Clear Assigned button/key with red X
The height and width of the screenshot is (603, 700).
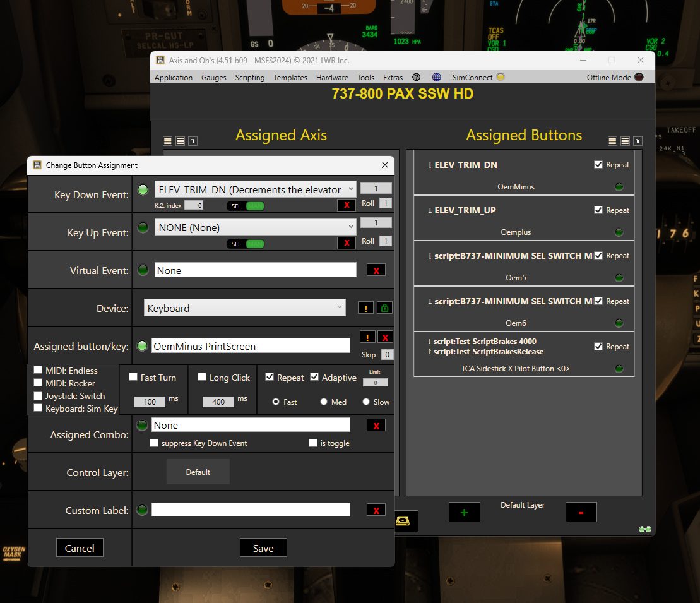tap(385, 337)
